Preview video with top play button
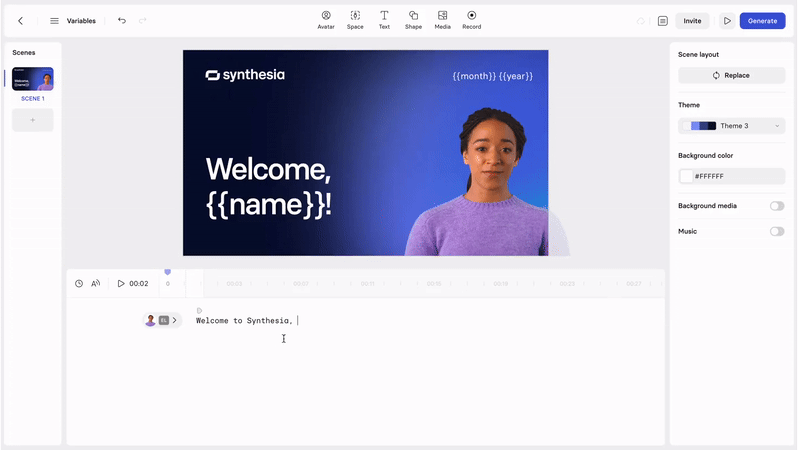Viewport: 798px width, 450px height. 727,21
